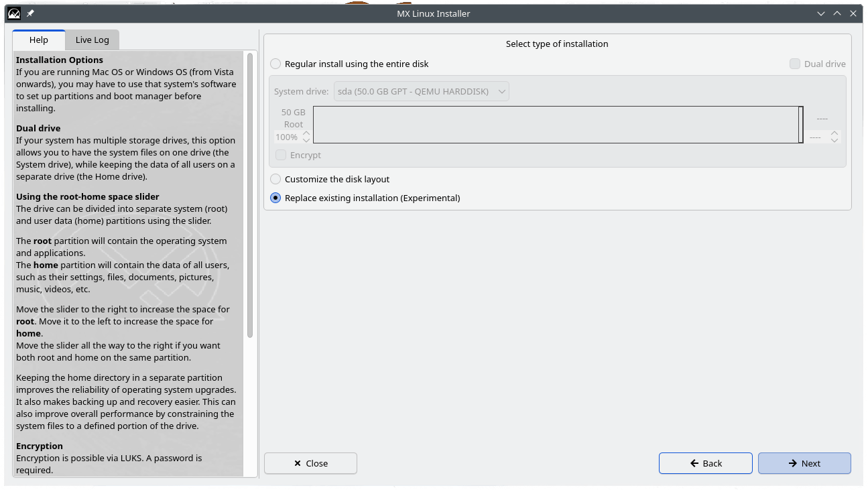Screen dimensions: 868x490
Task: Enable the Encrypt checkbox
Action: pyautogui.click(x=281, y=155)
